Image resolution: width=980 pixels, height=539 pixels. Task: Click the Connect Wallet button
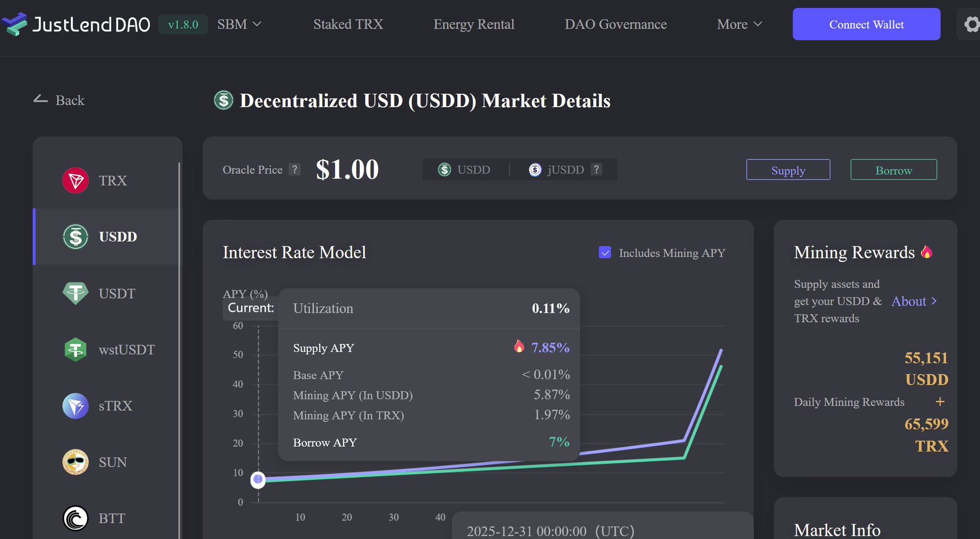pyautogui.click(x=866, y=24)
